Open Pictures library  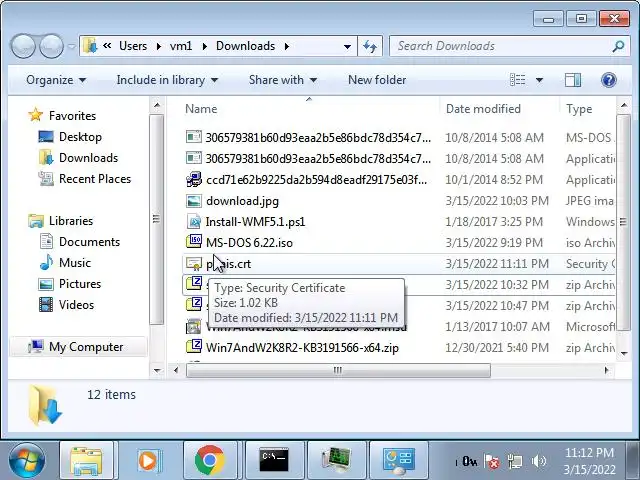point(80,284)
